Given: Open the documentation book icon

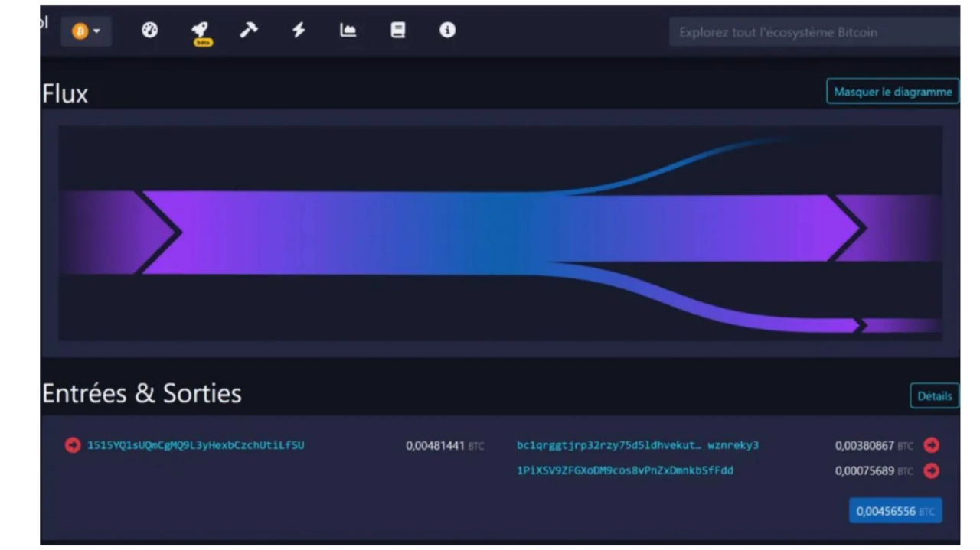Looking at the screenshot, I should click(x=397, y=31).
